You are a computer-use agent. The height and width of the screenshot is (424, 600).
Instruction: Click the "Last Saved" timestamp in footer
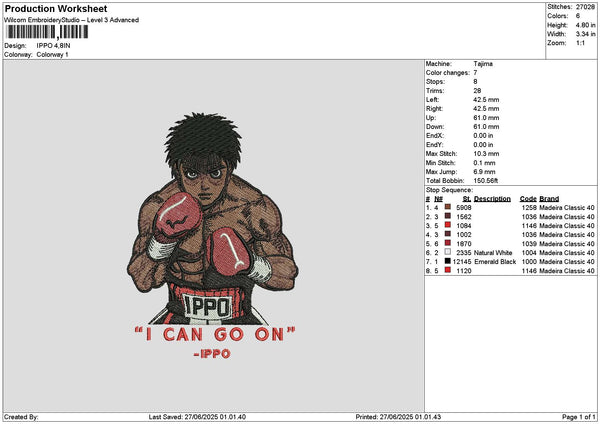pyautogui.click(x=197, y=417)
